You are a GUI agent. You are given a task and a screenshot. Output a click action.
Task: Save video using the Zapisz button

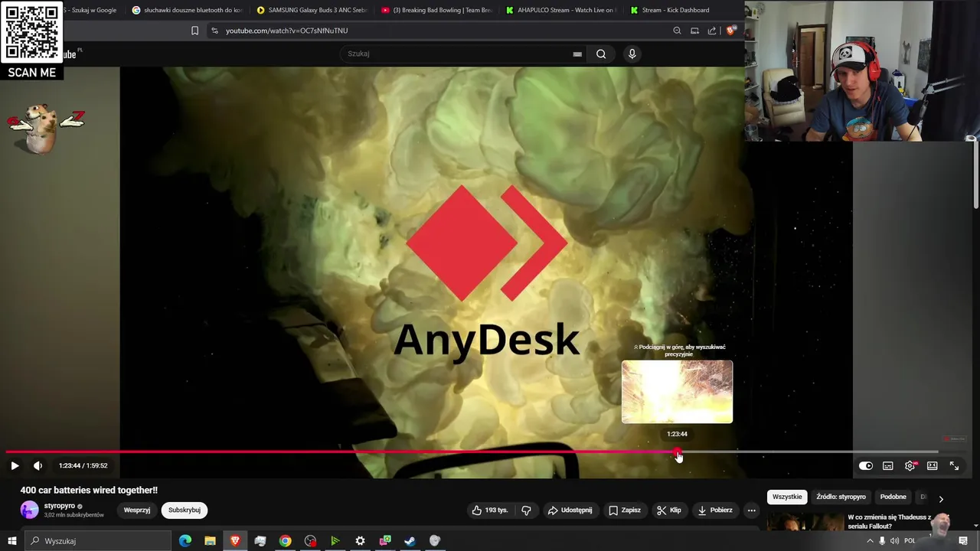coord(625,510)
